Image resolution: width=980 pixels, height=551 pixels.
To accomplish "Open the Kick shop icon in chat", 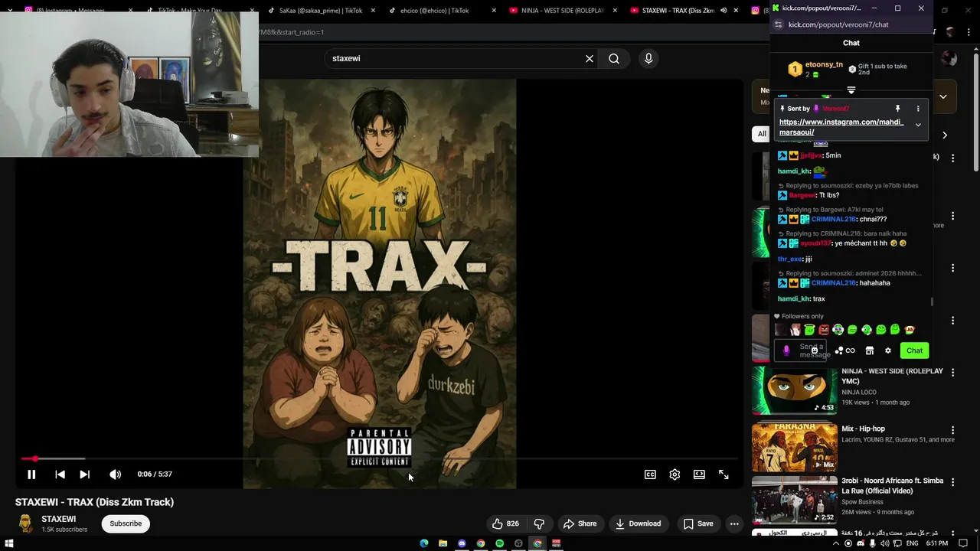I will click(870, 350).
